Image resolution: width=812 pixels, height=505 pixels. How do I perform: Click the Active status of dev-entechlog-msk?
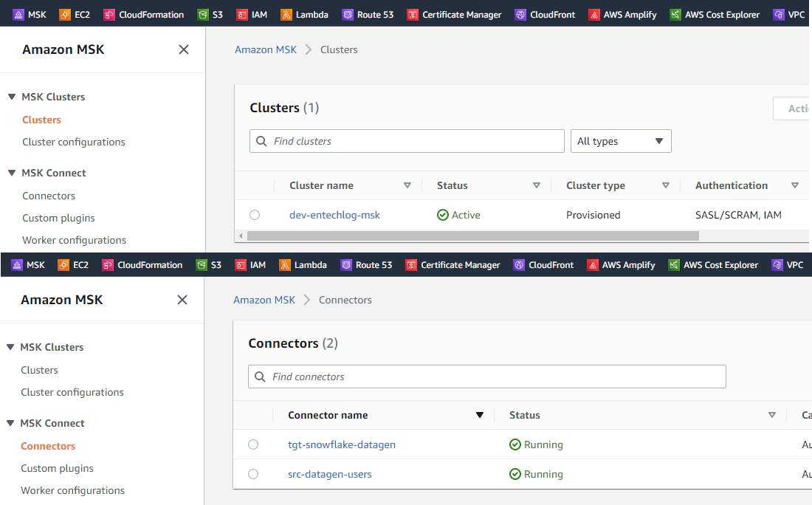(459, 215)
